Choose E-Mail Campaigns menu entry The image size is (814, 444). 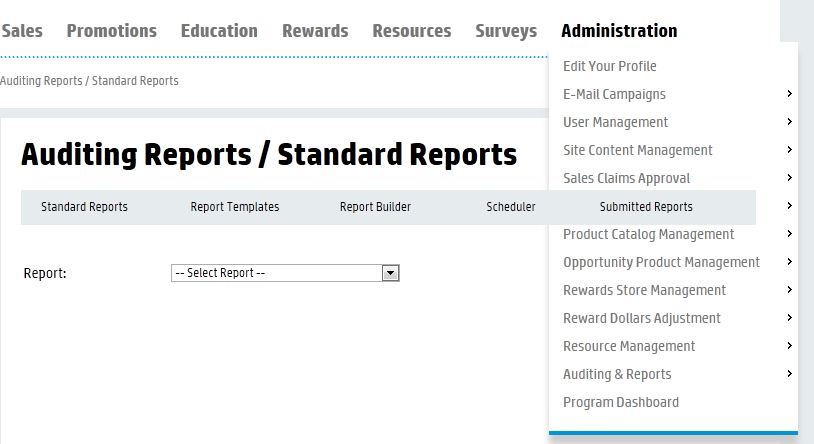[x=615, y=94]
